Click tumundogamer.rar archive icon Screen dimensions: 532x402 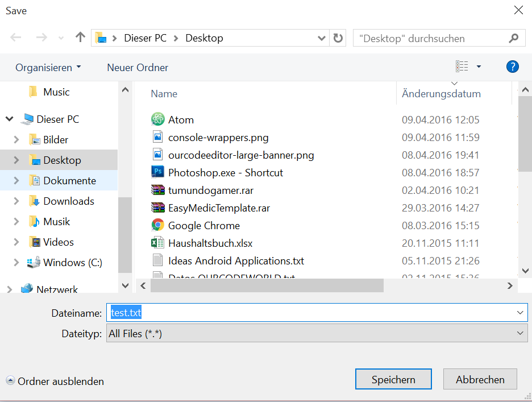157,190
